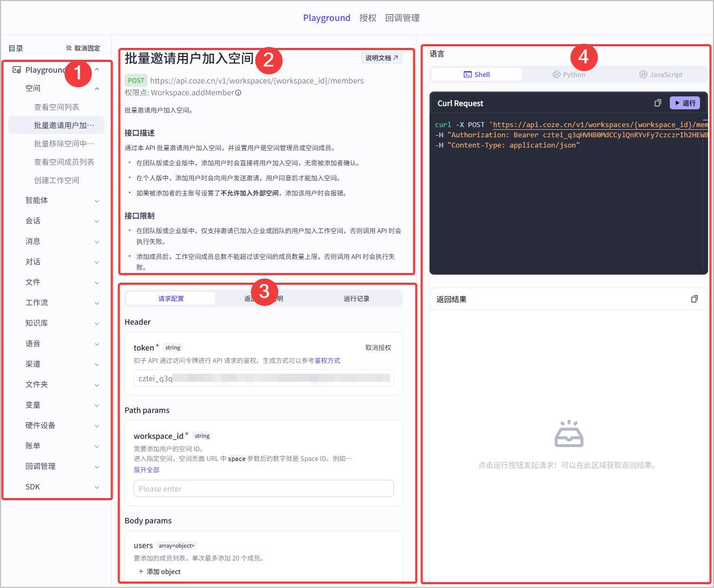
Task: Open 回调管理 in the top navigation
Action: tap(402, 18)
